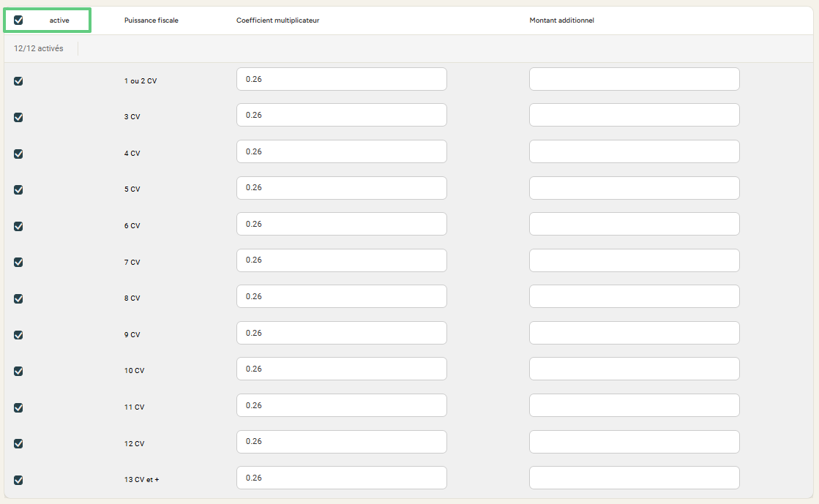Toggle the 9 CV row checkbox
Image resolution: width=819 pixels, height=504 pixels.
point(18,335)
